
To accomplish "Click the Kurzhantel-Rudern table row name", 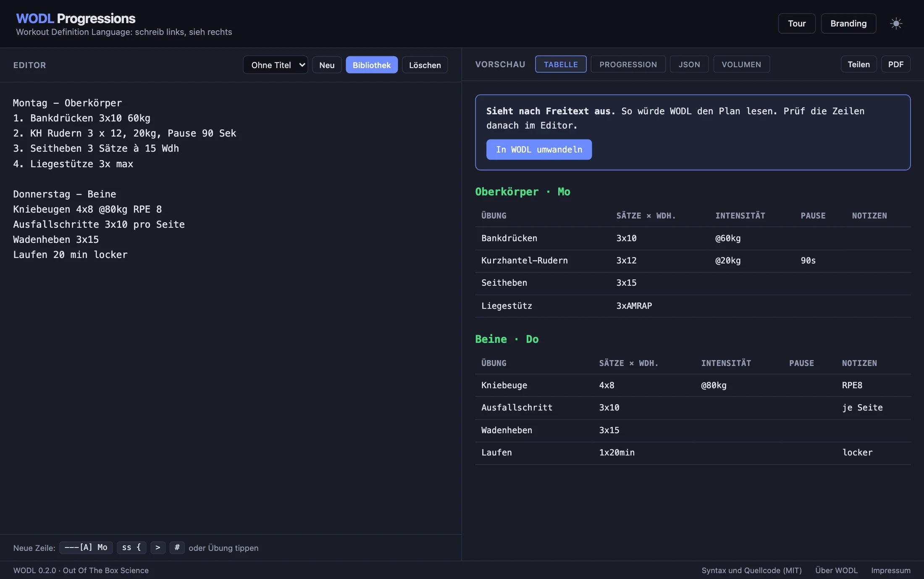I will coord(524,261).
